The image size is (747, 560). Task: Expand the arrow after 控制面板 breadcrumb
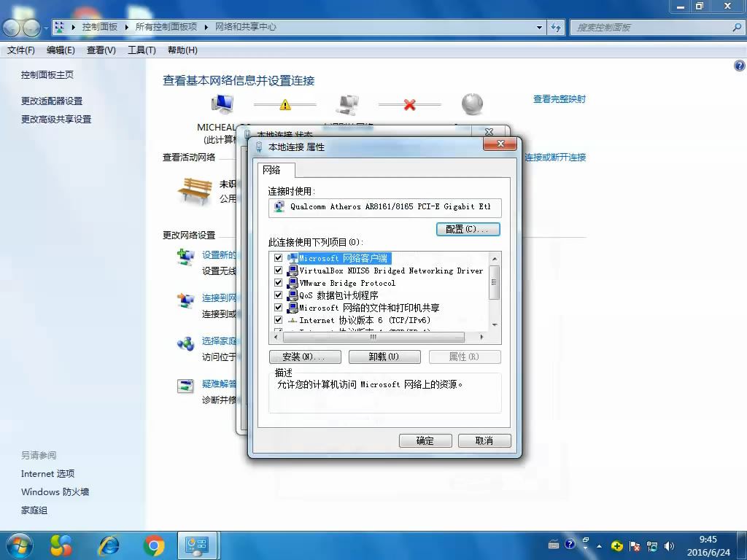tap(127, 27)
